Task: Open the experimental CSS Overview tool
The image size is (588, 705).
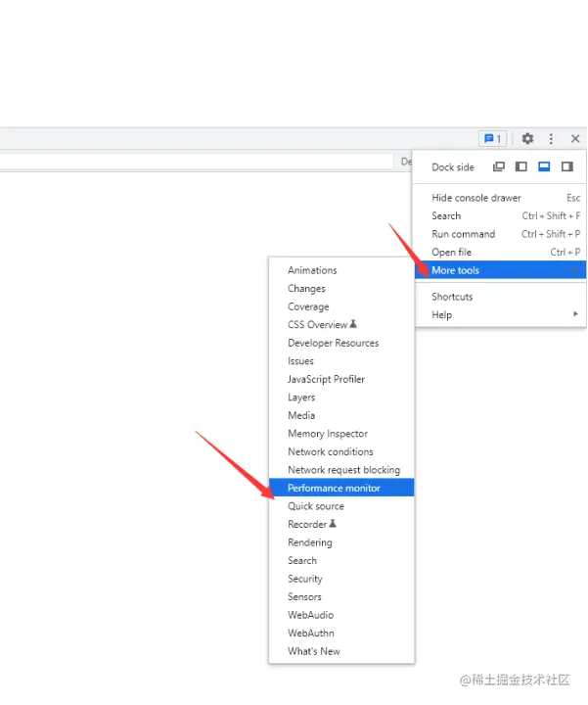Action: 341,325
